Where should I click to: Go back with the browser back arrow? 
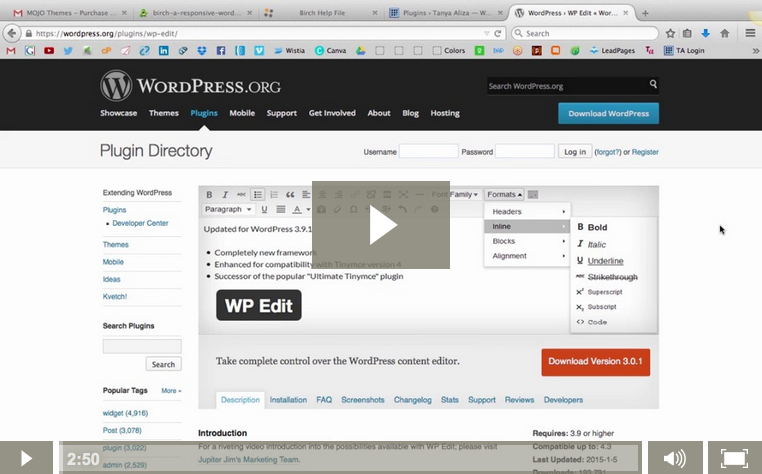click(x=12, y=34)
